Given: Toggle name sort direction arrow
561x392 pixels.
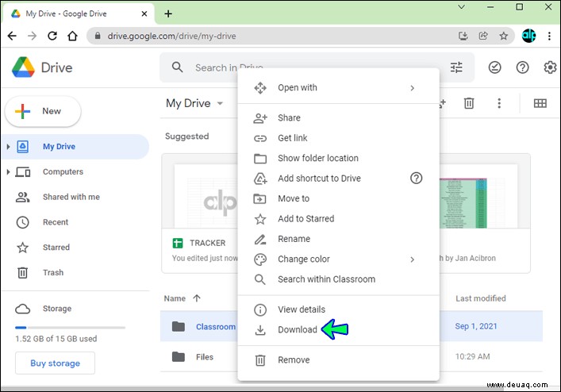Looking at the screenshot, I should point(197,298).
